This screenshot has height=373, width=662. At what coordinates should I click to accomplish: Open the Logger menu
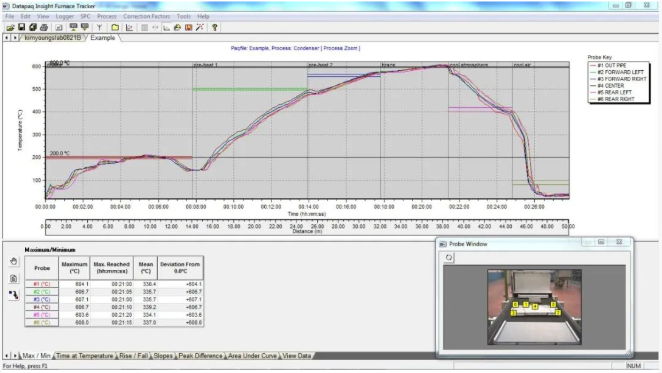click(x=65, y=16)
